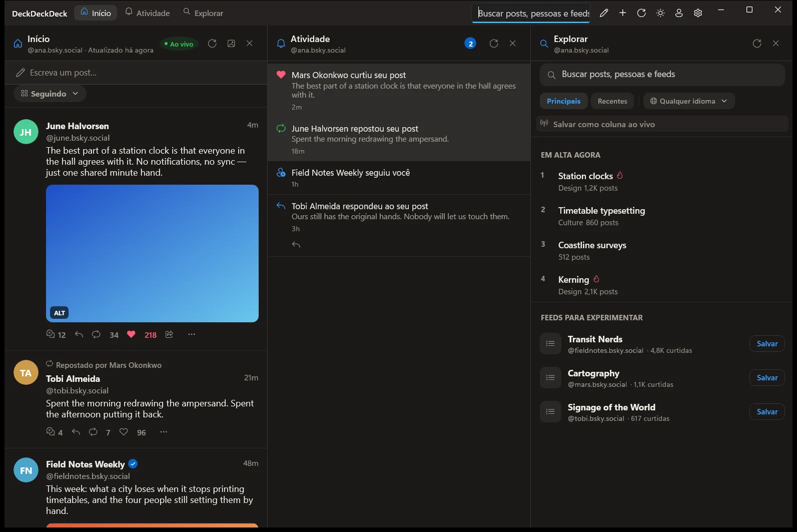Open the account profile icon in top bar

pyautogui.click(x=679, y=13)
